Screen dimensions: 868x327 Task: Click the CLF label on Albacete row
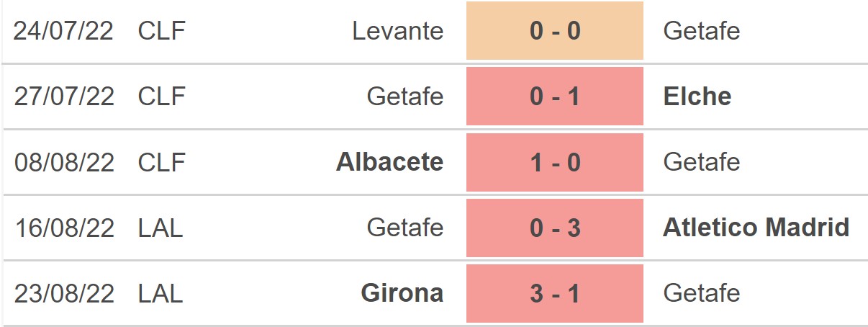(x=161, y=162)
